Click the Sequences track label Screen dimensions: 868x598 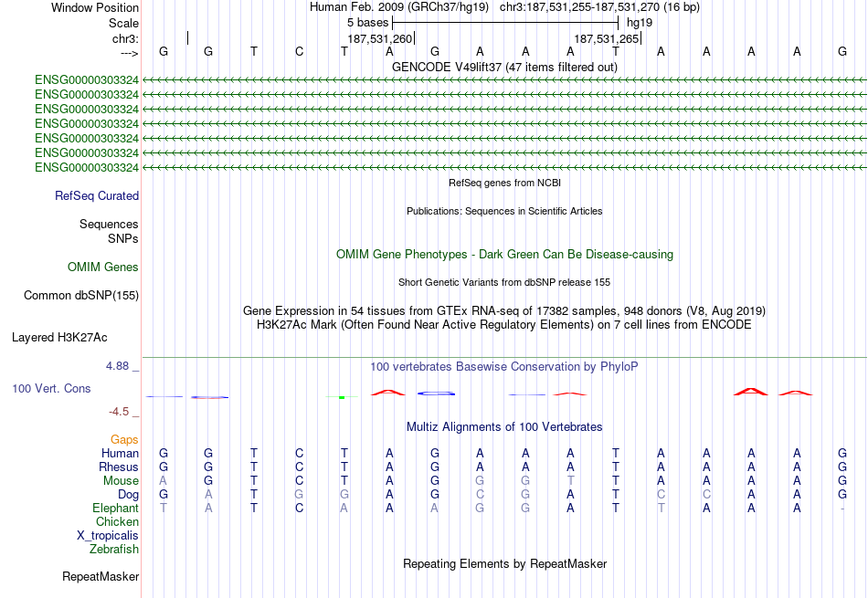(x=109, y=224)
